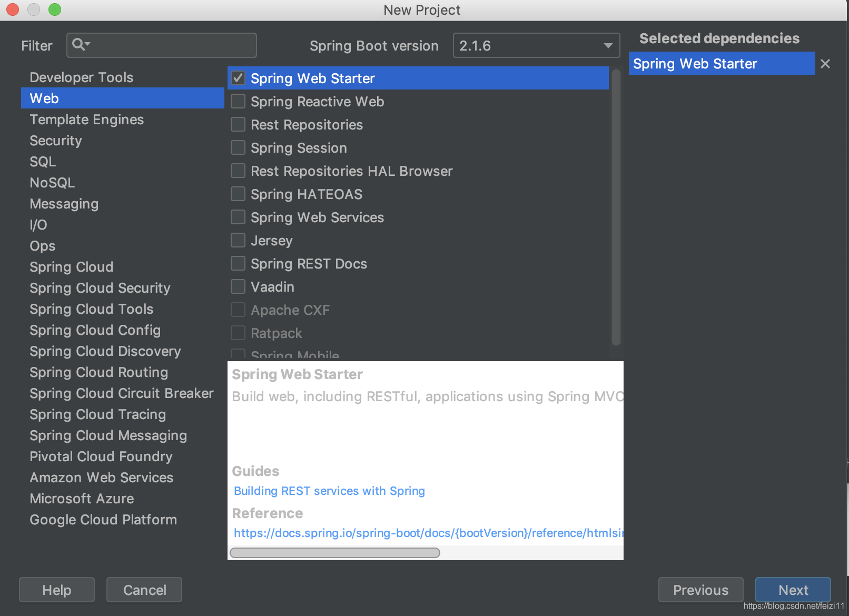The image size is (849, 616).
Task: Select Microsoft Azure category
Action: point(122,499)
